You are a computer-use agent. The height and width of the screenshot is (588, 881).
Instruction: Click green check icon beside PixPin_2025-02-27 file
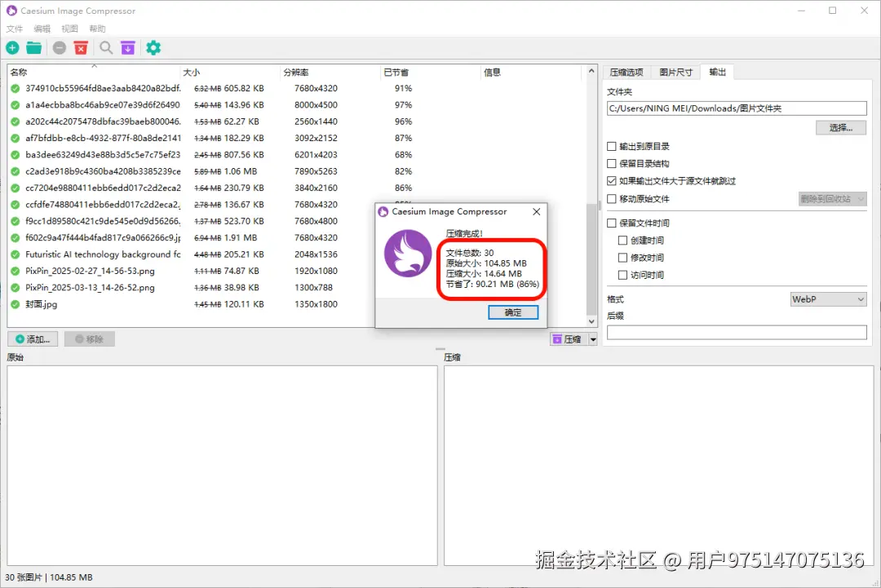15,272
